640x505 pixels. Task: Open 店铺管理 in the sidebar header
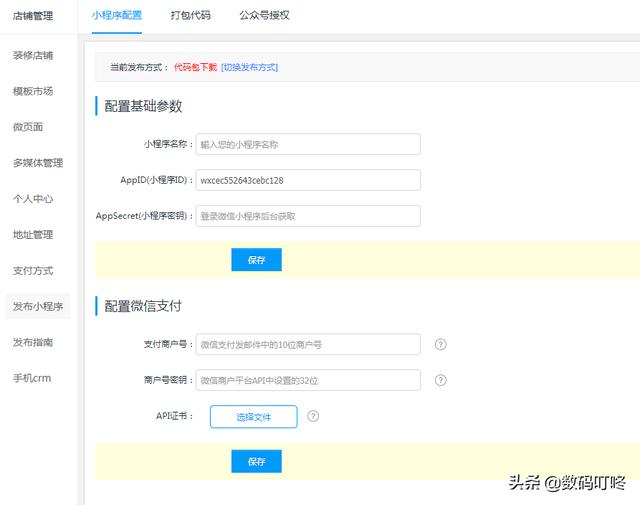tap(33, 16)
